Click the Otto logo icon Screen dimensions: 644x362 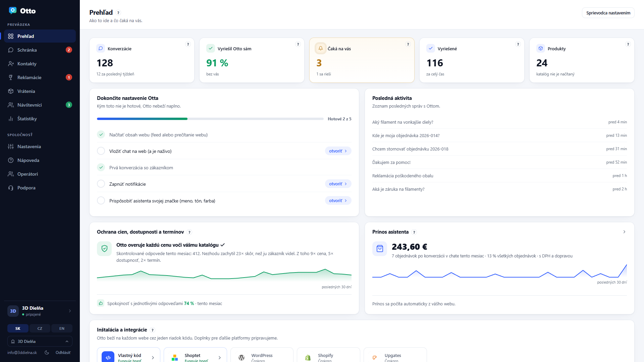(13, 11)
